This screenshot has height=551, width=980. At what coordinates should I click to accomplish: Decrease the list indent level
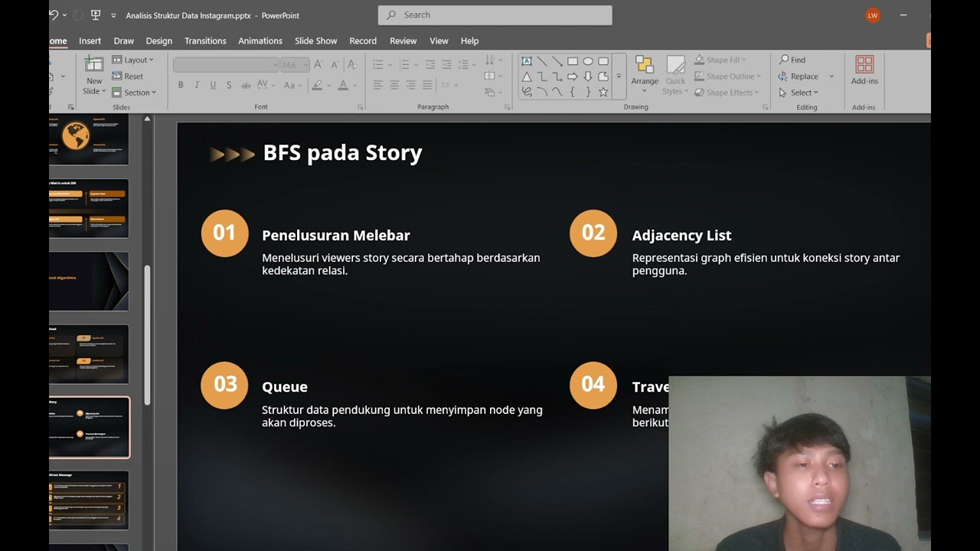(x=430, y=65)
